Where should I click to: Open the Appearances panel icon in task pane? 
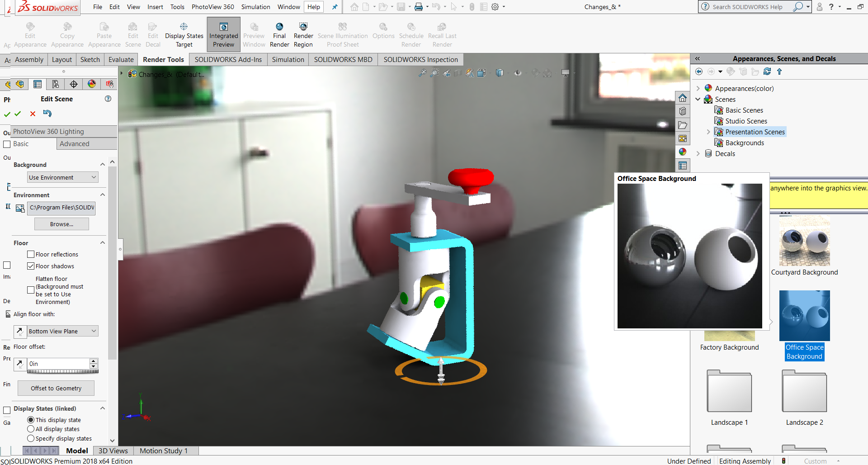[683, 152]
